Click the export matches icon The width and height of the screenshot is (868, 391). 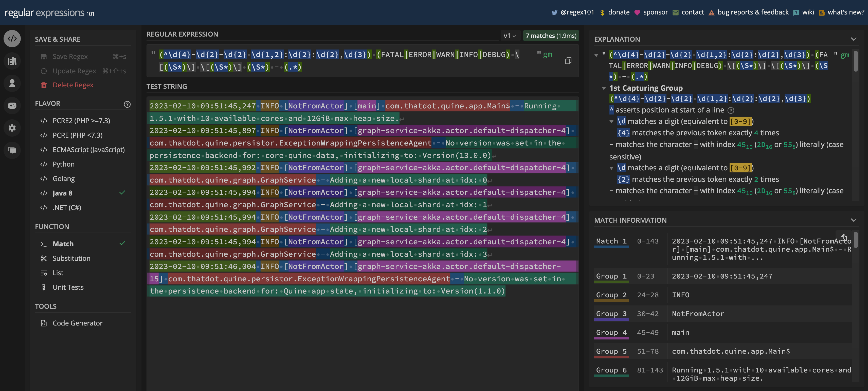coord(843,237)
